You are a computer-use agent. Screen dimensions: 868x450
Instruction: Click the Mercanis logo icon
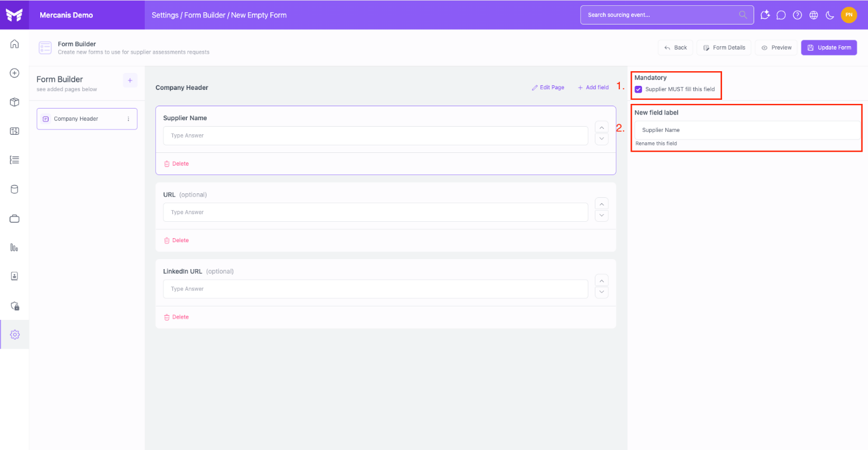click(14, 15)
